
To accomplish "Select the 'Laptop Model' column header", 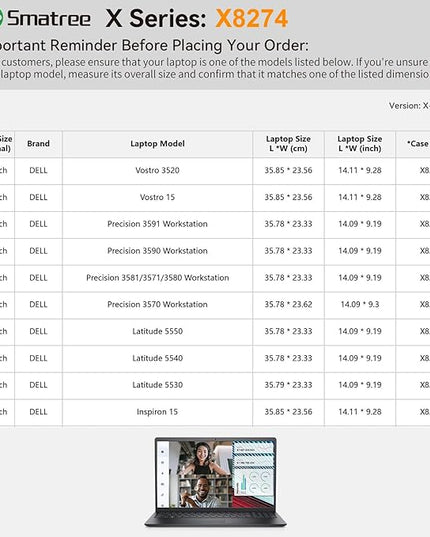I will pyautogui.click(x=157, y=144).
